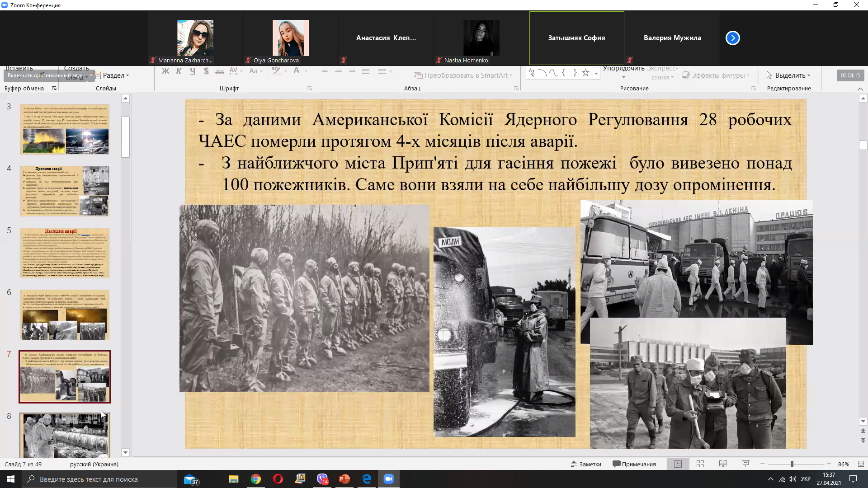Image resolution: width=868 pixels, height=488 pixels.
Task: Open slide 3 thumbnail
Action: tap(65, 129)
